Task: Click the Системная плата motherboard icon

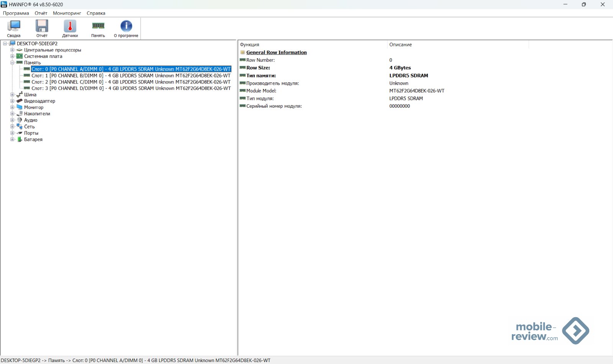Action: [20, 56]
